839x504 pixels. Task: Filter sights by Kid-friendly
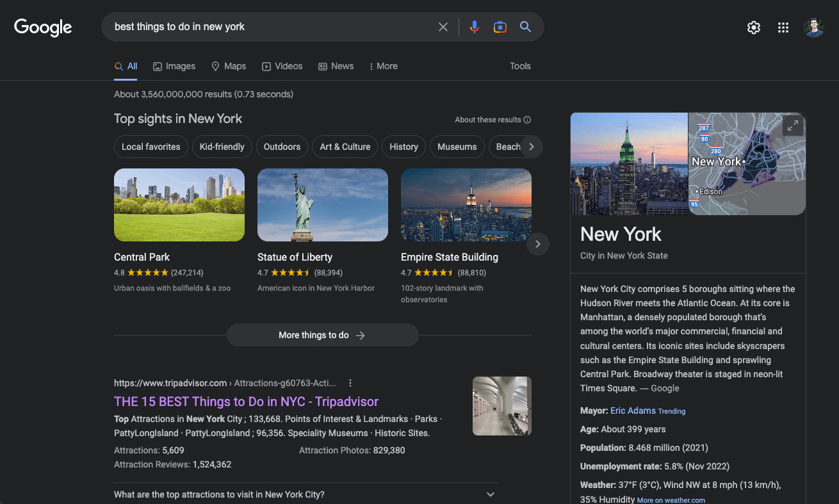(222, 147)
